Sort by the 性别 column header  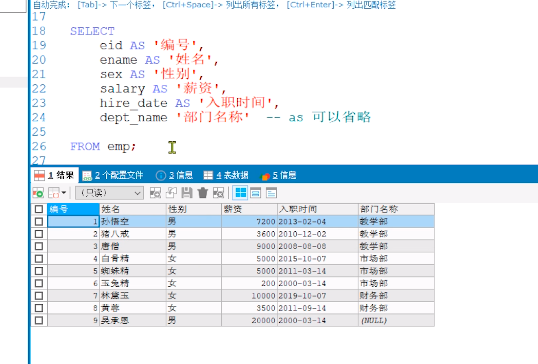click(194, 209)
